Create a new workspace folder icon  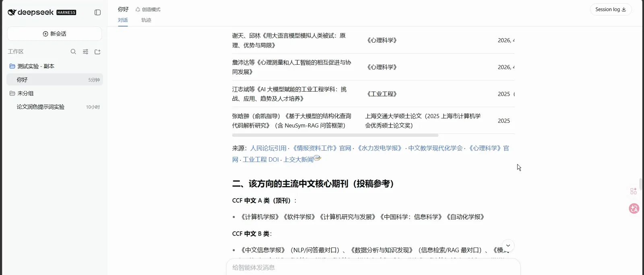click(97, 51)
